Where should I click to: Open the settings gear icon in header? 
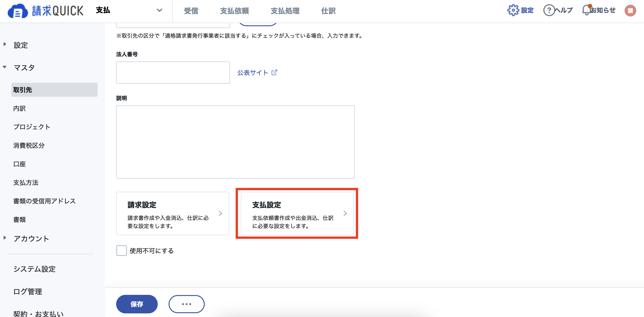coord(513,10)
